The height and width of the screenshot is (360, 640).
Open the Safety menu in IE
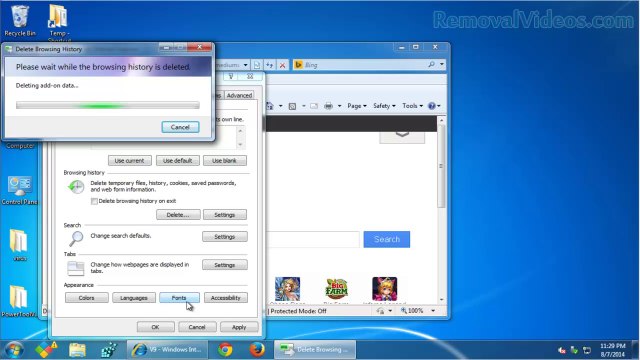coord(384,106)
